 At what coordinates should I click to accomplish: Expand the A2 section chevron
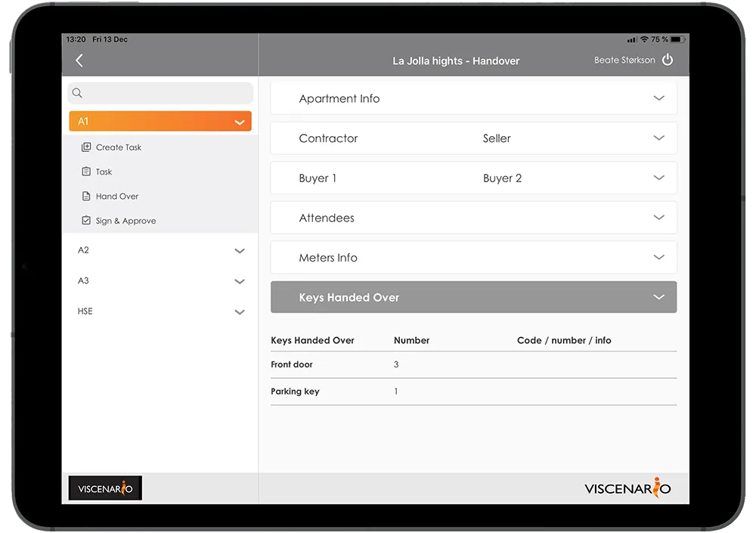point(240,251)
